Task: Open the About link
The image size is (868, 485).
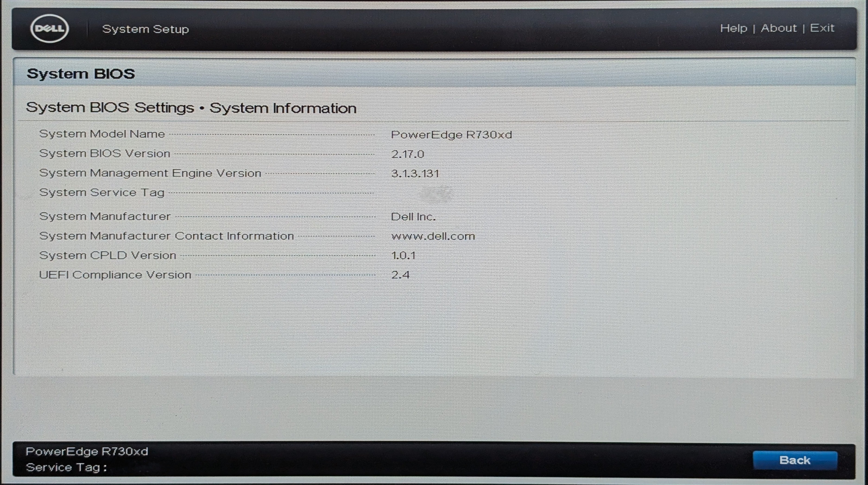Action: pos(779,28)
